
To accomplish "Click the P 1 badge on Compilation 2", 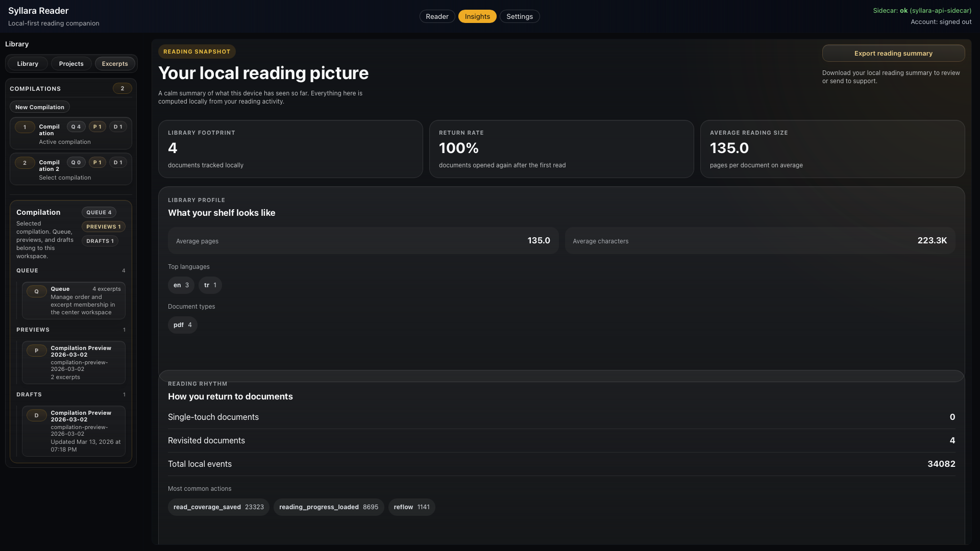I will (97, 162).
